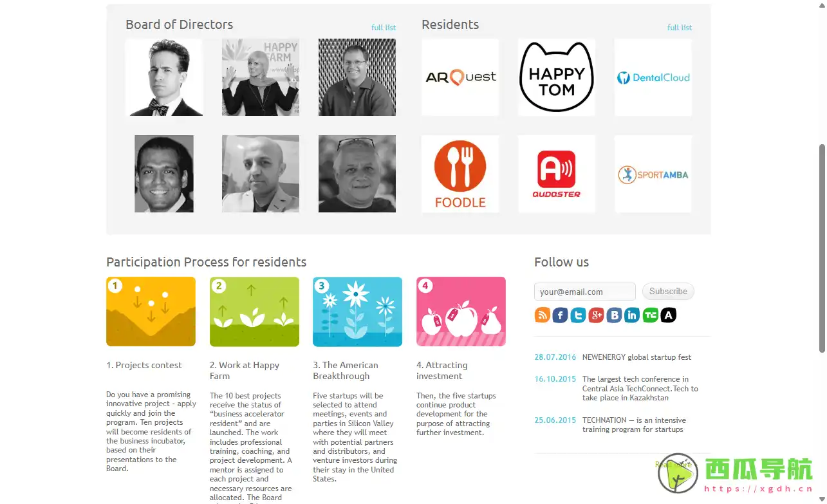
Task: Click the DentalCloud resident logo
Action: click(653, 77)
